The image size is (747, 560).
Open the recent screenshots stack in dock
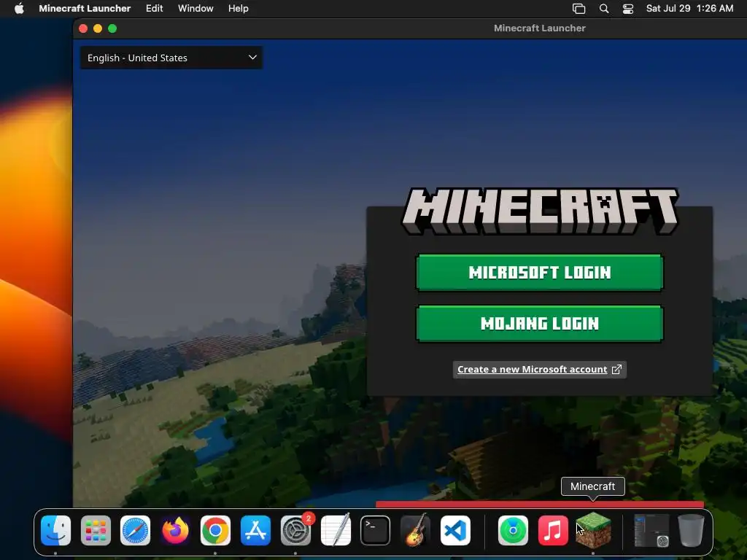(x=651, y=531)
